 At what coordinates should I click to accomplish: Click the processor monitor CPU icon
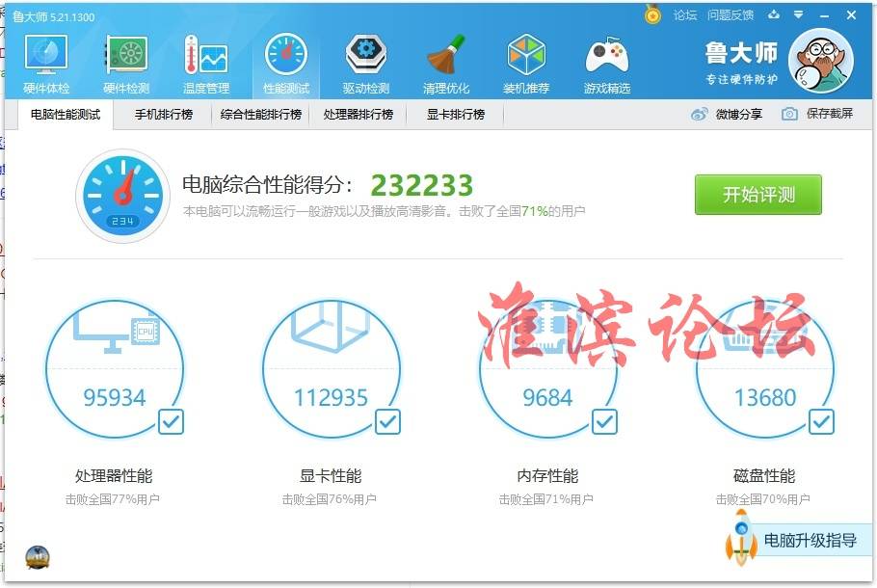click(x=117, y=330)
